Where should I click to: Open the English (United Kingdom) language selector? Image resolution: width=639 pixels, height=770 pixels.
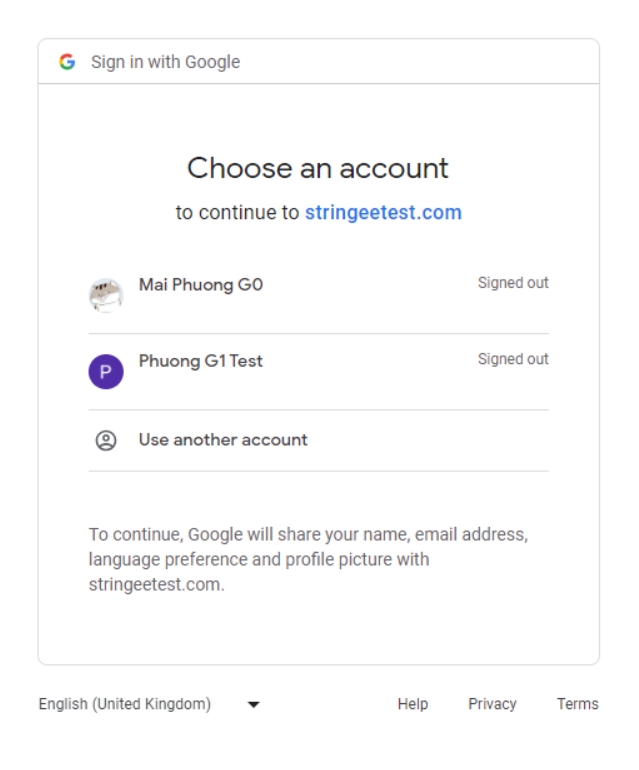pyautogui.click(x=125, y=704)
